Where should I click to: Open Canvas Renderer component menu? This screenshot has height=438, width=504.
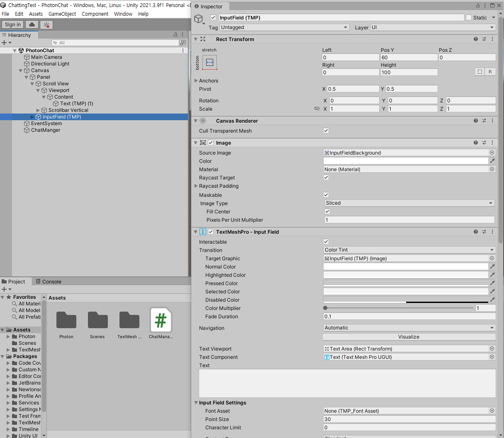click(492, 121)
